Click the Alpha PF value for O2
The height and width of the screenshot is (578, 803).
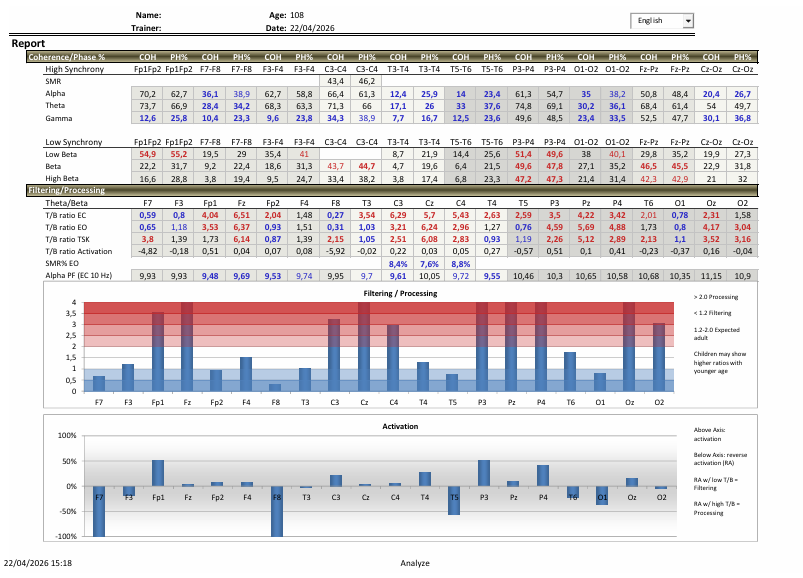click(x=741, y=275)
